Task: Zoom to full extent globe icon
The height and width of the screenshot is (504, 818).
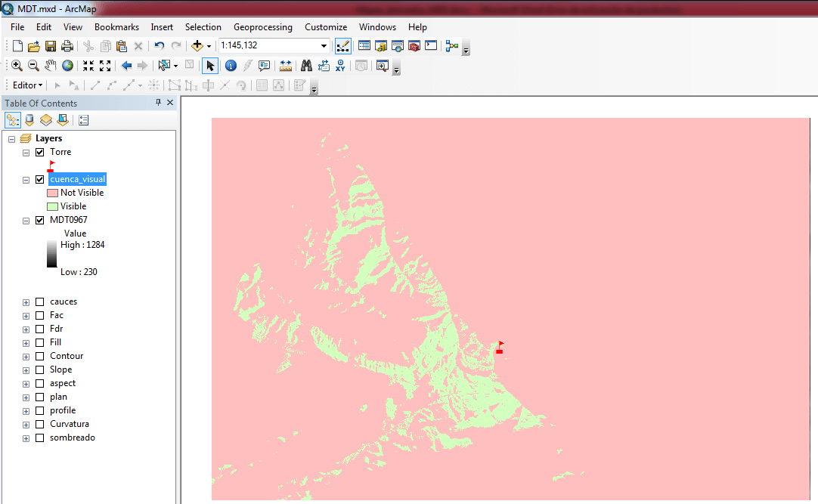Action: click(68, 66)
